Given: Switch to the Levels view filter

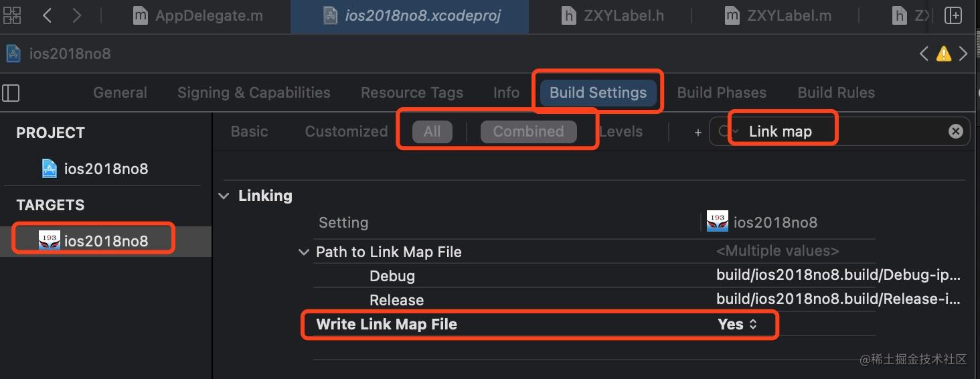Looking at the screenshot, I should click(x=621, y=131).
